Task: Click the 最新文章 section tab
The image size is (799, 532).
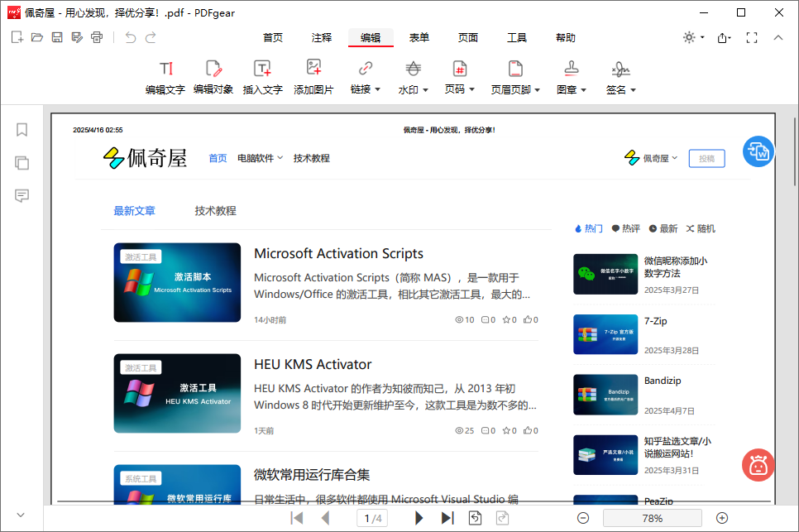Action: (x=134, y=211)
